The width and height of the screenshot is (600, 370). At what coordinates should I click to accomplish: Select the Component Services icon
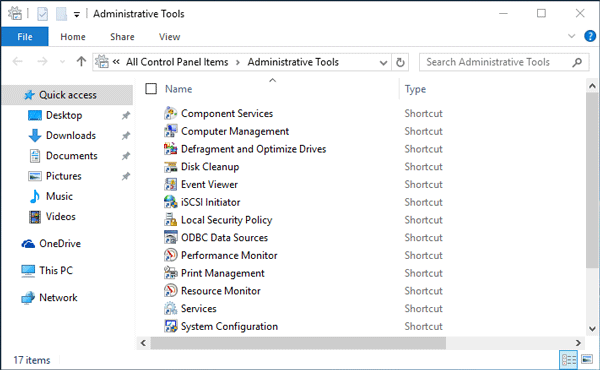170,113
